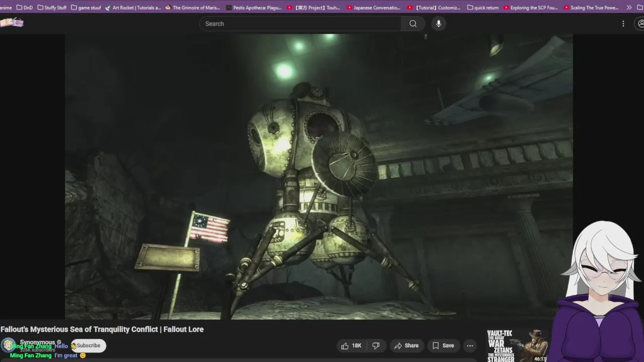Click the Fallout lunar lander video player
This screenshot has width=644, height=362.
click(318, 176)
